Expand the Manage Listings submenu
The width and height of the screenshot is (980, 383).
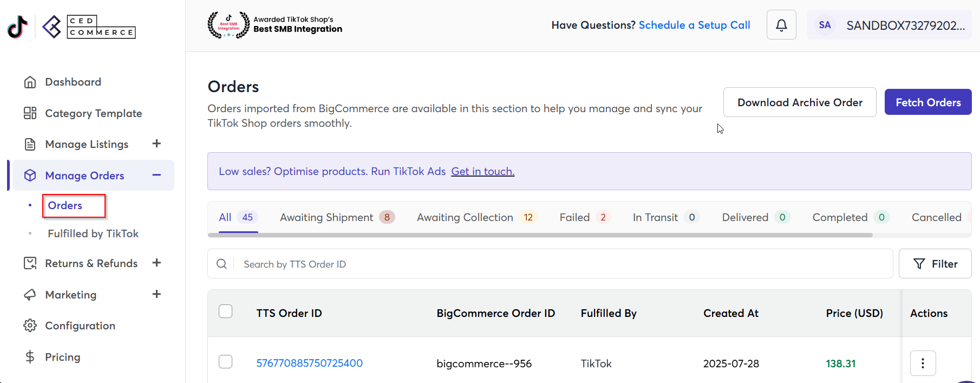click(157, 144)
